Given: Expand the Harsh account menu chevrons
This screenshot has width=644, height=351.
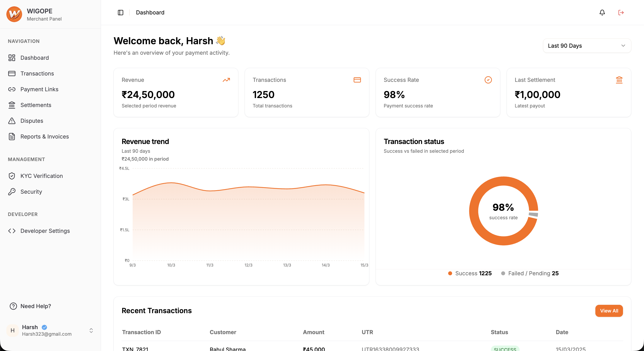Looking at the screenshot, I should (x=91, y=330).
